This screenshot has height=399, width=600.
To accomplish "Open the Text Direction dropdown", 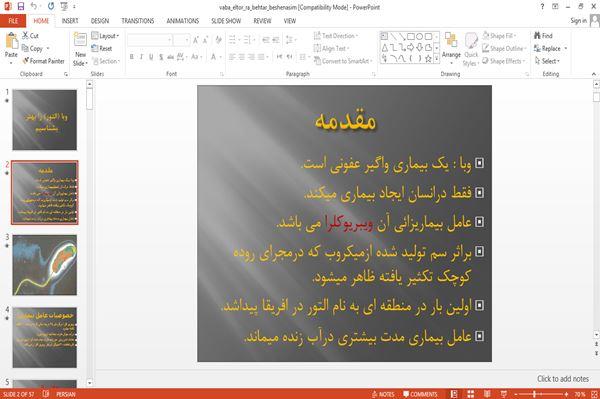I will [336, 36].
